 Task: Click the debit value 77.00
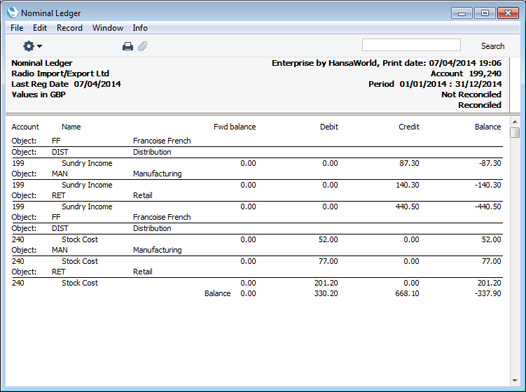pos(328,261)
